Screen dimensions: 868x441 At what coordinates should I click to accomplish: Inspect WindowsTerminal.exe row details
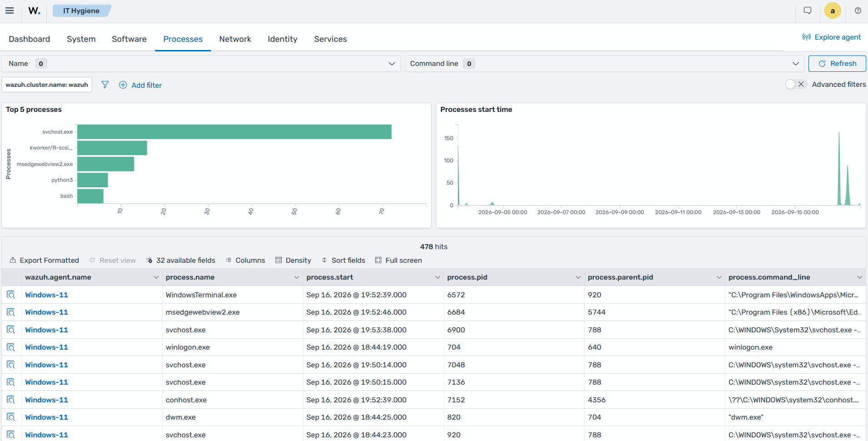(11, 295)
